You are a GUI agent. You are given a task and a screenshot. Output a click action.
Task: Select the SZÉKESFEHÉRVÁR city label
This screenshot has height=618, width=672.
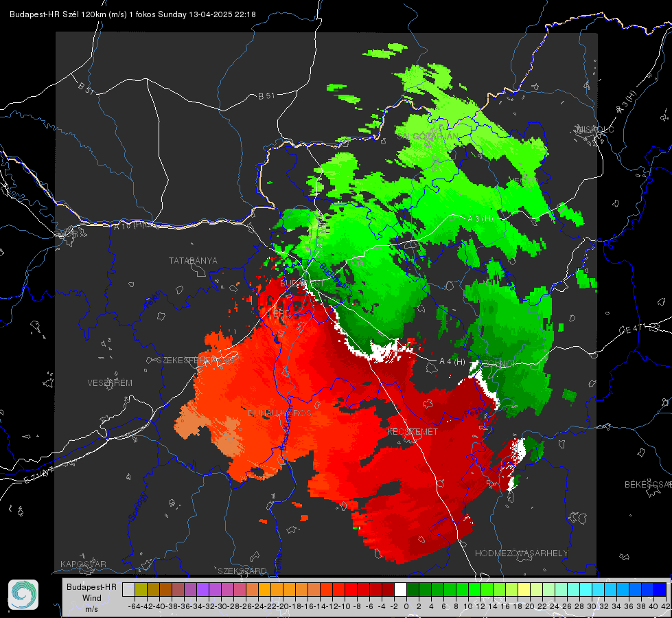pos(196,360)
